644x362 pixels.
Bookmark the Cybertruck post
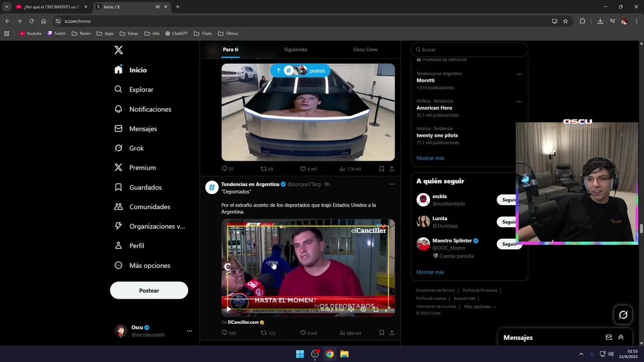382,169
